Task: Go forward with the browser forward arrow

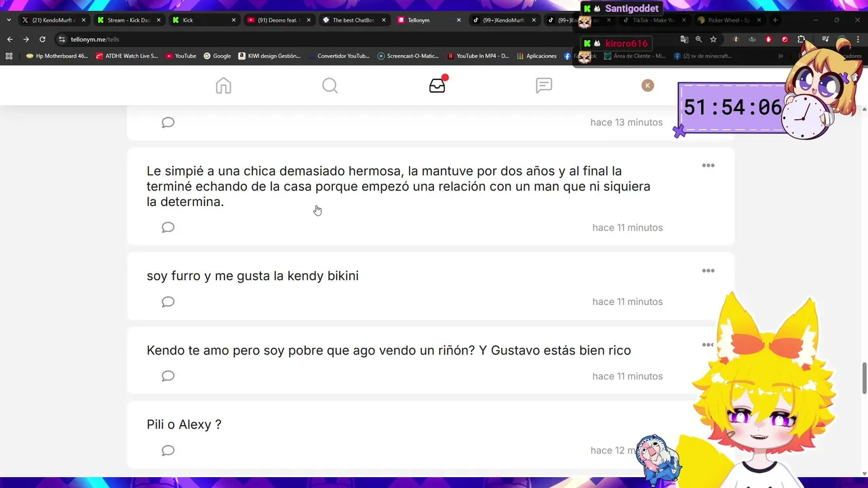Action: 26,39
